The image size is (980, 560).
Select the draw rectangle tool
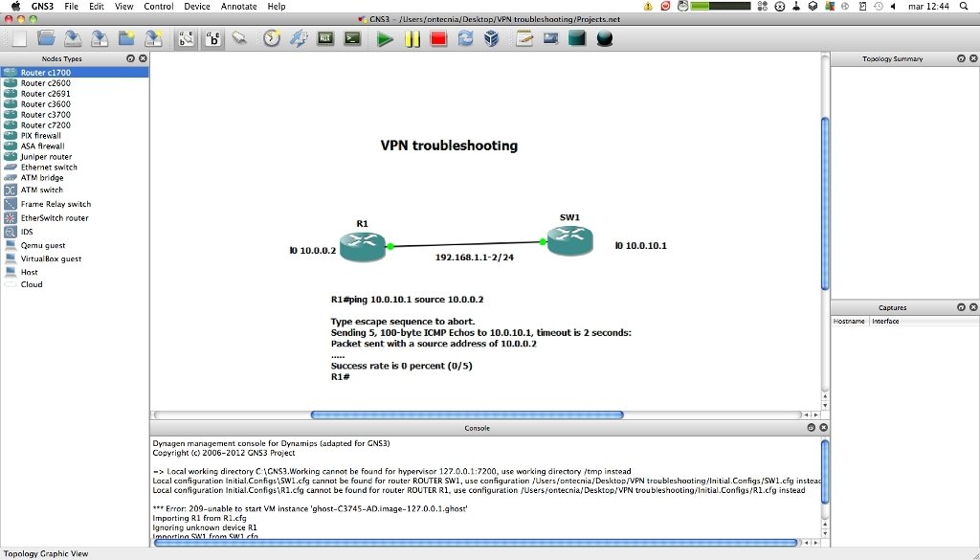tap(577, 38)
